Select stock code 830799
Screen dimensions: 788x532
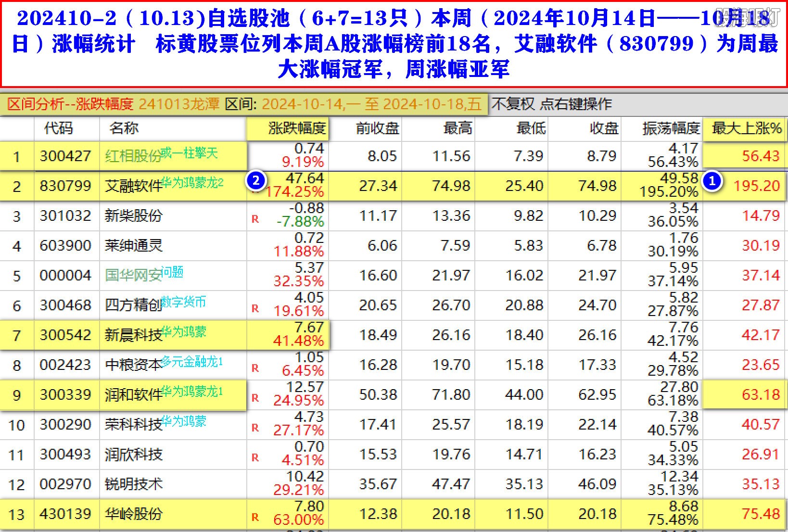pyautogui.click(x=65, y=186)
